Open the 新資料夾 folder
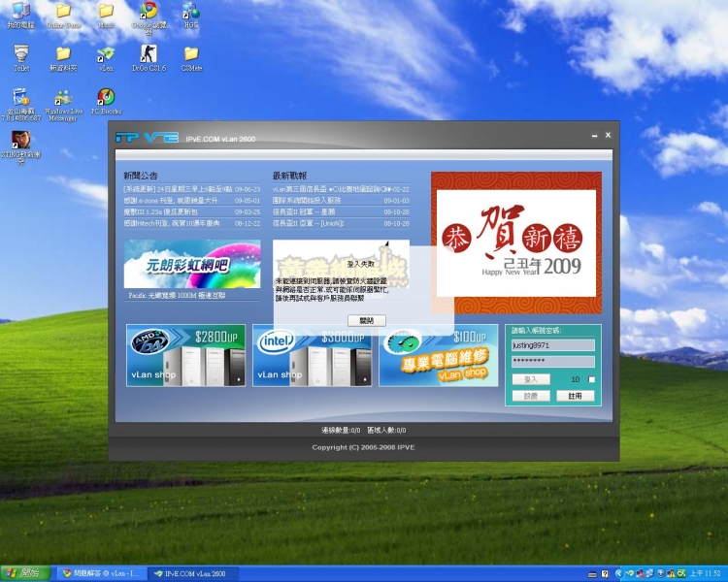 (64, 58)
